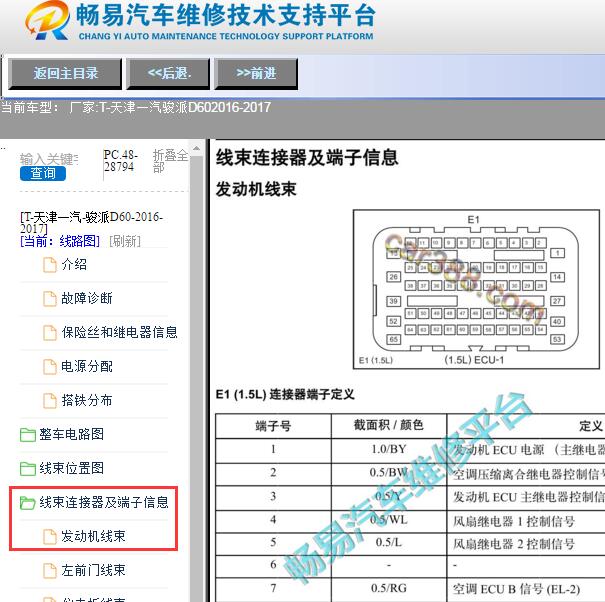This screenshot has width=605, height=602.
Task: Click the [当前：线路图] link
Action: 60,241
